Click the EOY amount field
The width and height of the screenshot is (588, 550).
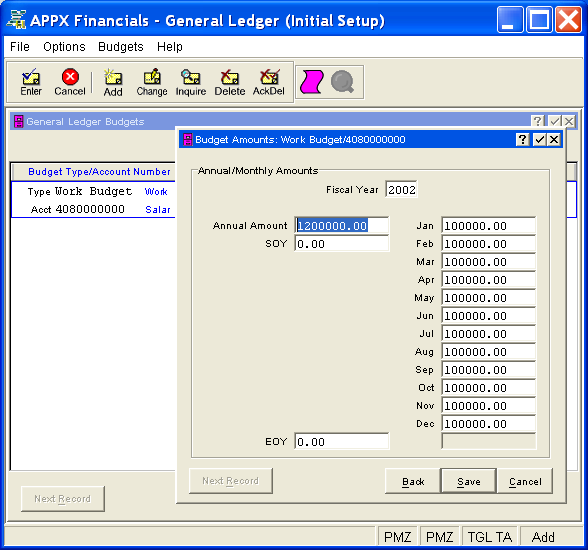click(x=342, y=442)
